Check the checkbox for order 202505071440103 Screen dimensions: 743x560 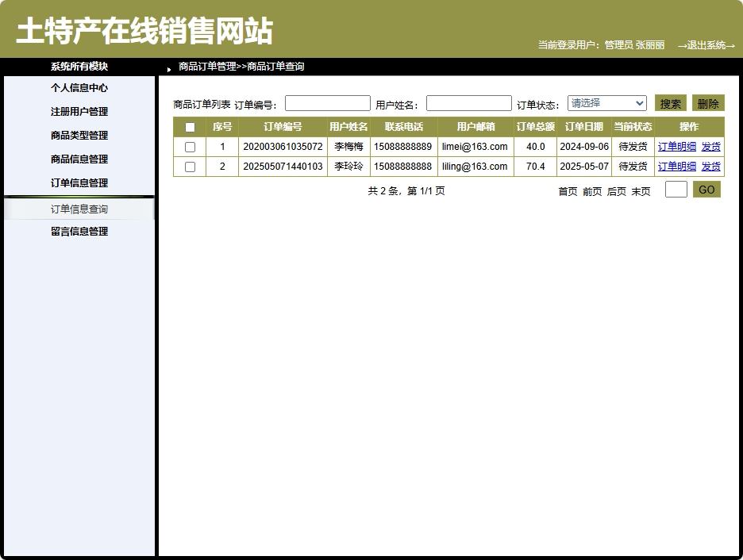click(190, 166)
